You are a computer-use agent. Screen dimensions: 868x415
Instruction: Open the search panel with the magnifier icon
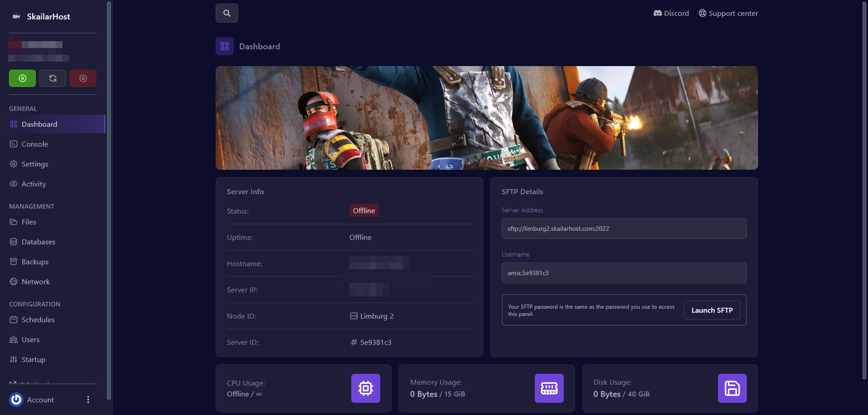pyautogui.click(x=226, y=13)
